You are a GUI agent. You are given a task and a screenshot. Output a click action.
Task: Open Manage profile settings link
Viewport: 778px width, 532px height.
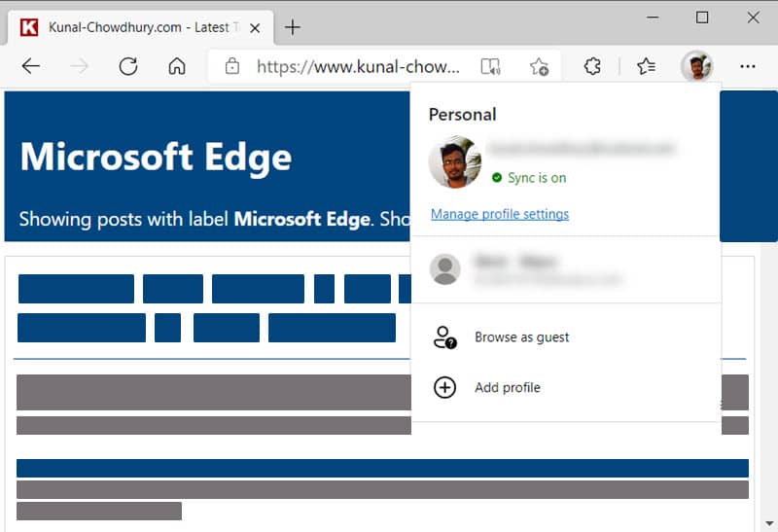tap(500, 214)
